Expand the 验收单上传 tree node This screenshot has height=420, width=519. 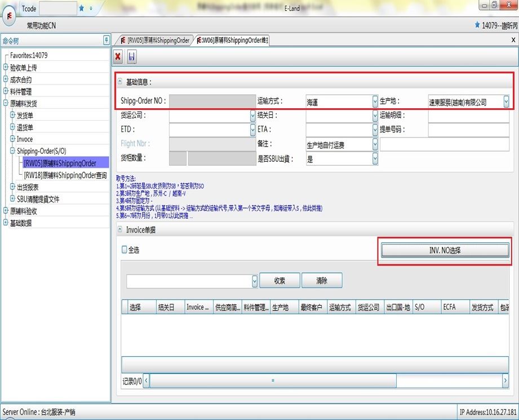tap(6, 68)
